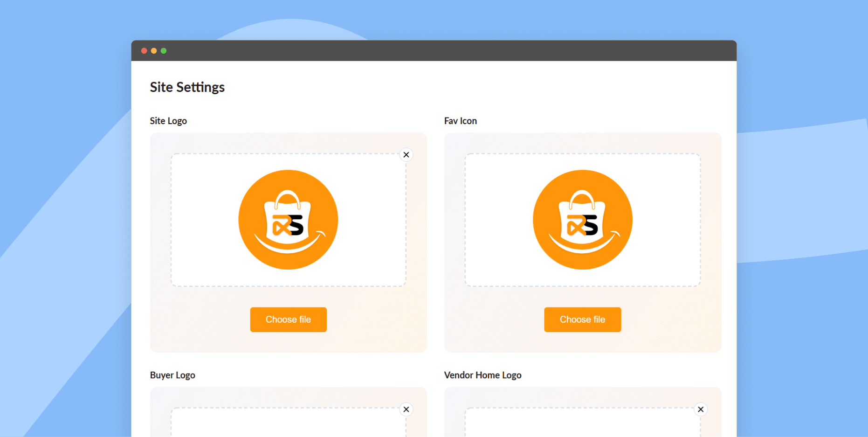Click the Site Logo label

point(168,121)
